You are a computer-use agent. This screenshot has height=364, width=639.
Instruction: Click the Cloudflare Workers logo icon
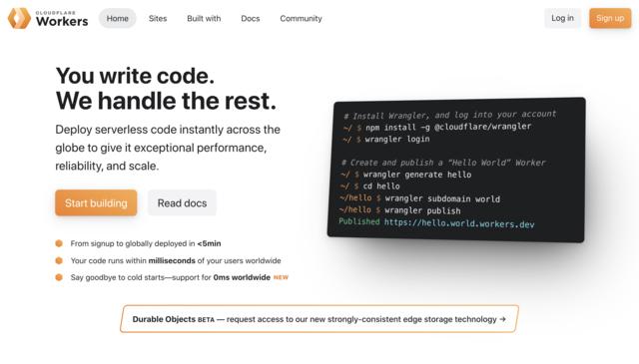point(19,18)
